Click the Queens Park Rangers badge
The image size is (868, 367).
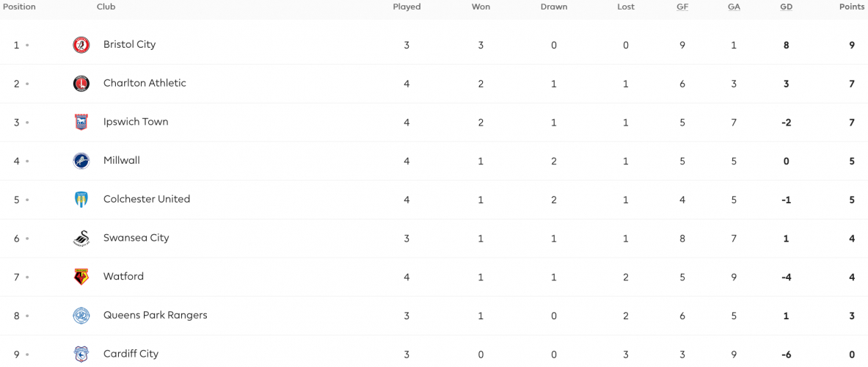click(81, 316)
